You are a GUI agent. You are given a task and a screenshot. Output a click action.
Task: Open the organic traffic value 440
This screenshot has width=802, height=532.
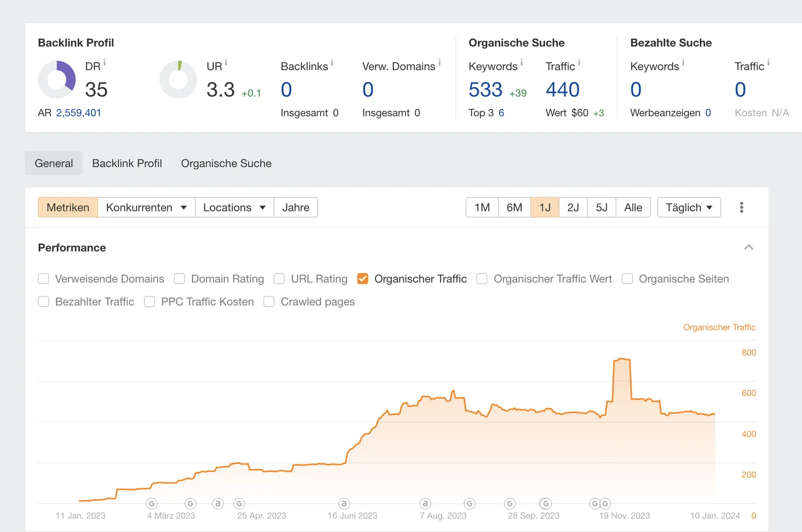562,90
